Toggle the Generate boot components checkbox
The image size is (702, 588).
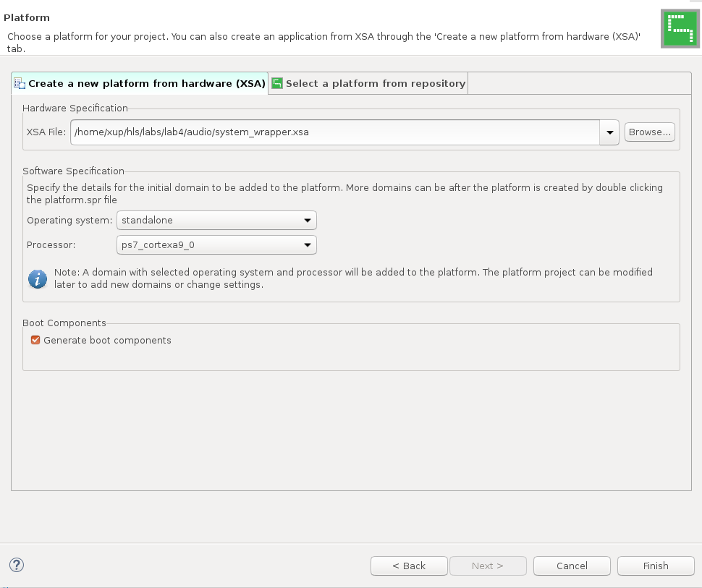click(x=35, y=340)
